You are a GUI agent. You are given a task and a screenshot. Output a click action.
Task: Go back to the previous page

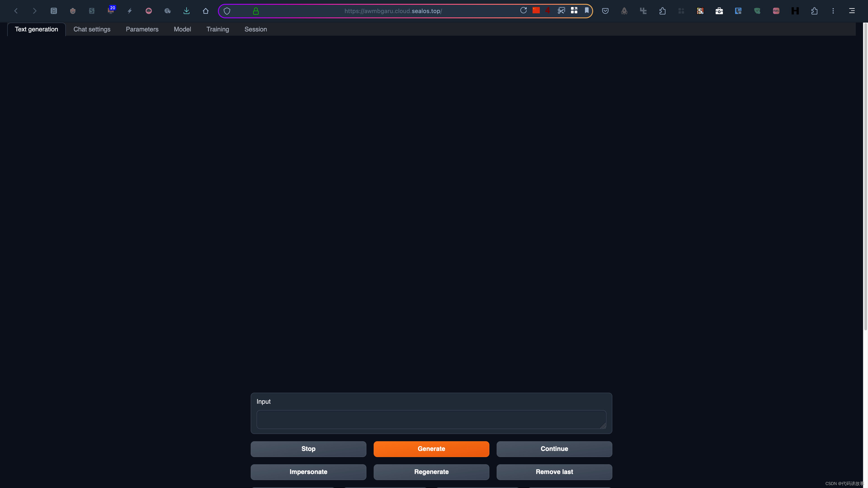click(x=16, y=11)
